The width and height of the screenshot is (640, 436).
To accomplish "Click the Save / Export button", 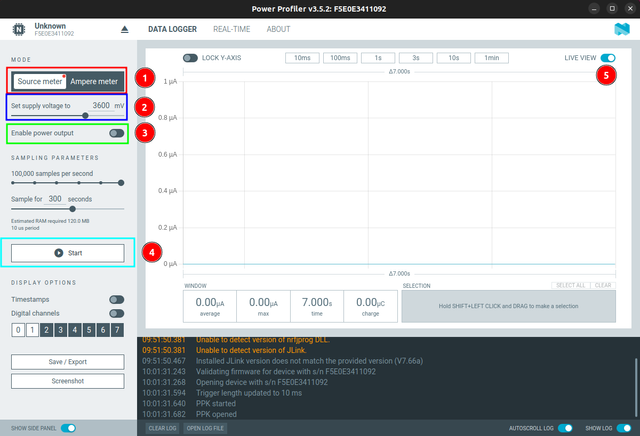I will pyautogui.click(x=68, y=361).
